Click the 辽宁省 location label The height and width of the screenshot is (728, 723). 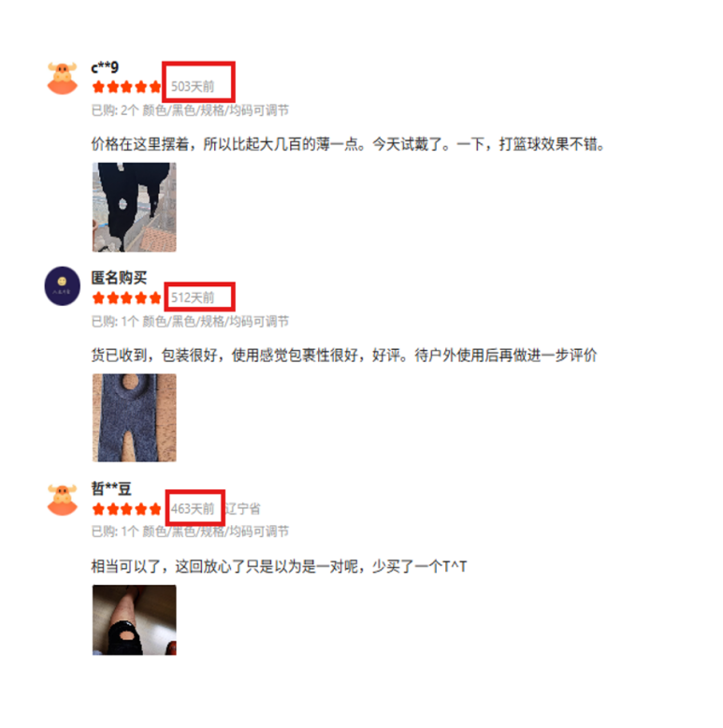[242, 509]
